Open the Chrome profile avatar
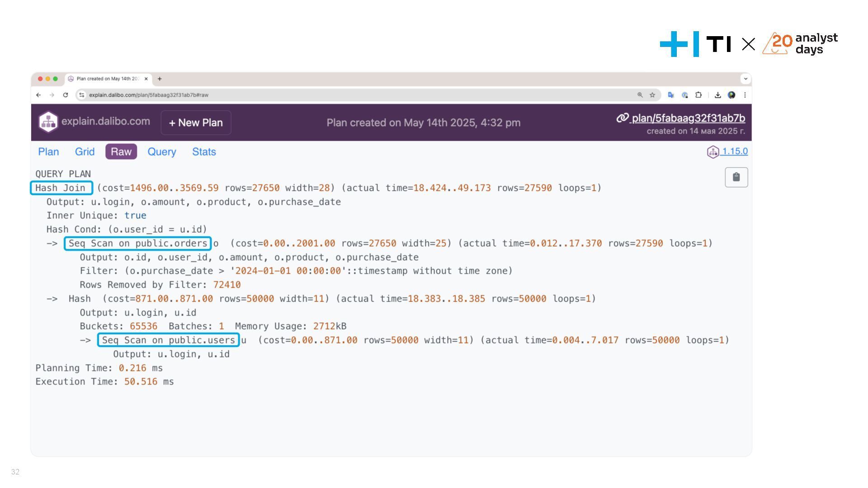868x488 pixels. pyautogui.click(x=731, y=95)
